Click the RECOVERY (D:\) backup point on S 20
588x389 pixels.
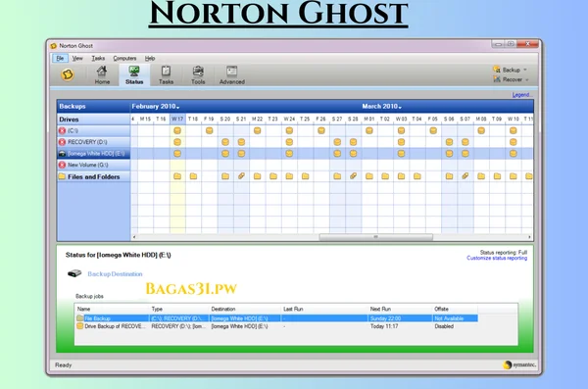(225, 142)
